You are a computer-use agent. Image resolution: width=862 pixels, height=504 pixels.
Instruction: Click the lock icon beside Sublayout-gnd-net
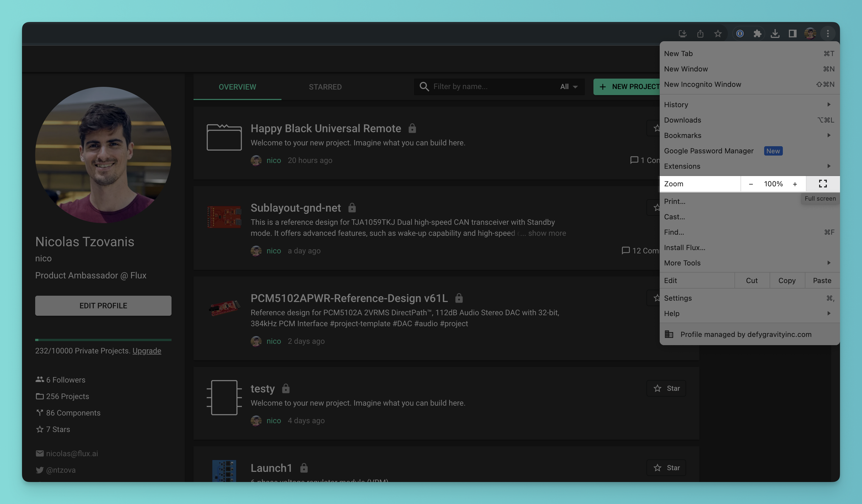pyautogui.click(x=352, y=207)
